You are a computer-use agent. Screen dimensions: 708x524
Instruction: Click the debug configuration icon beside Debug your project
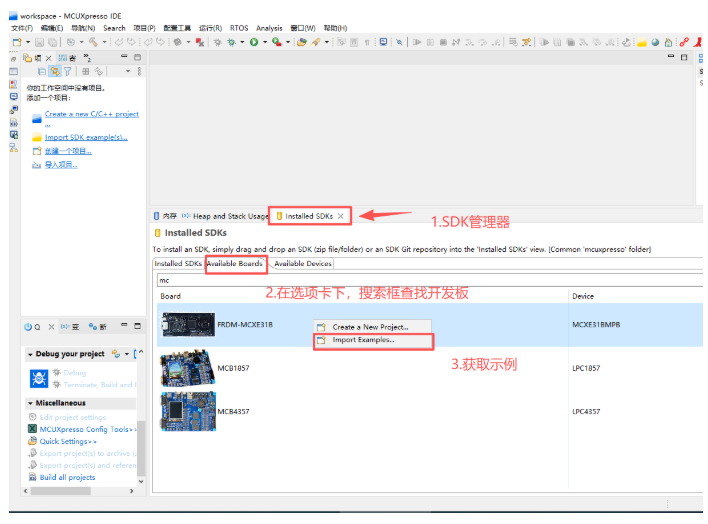coord(116,353)
